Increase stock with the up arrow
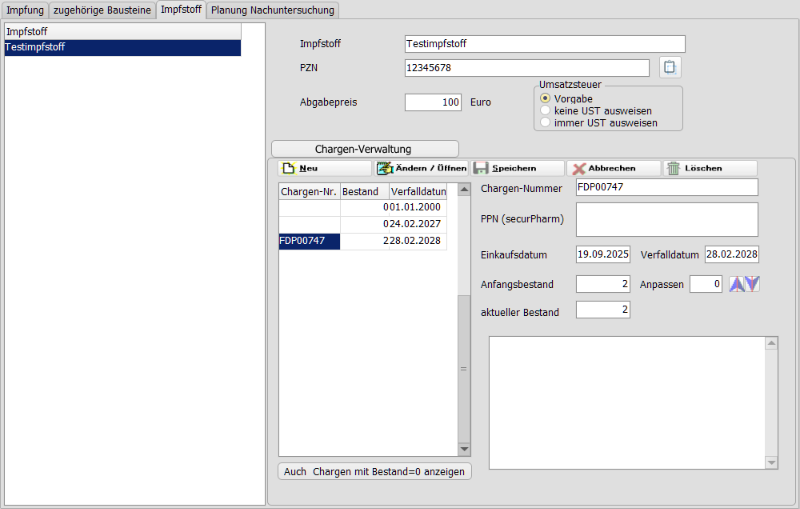Screen dimensions: 800x509 coord(737,284)
